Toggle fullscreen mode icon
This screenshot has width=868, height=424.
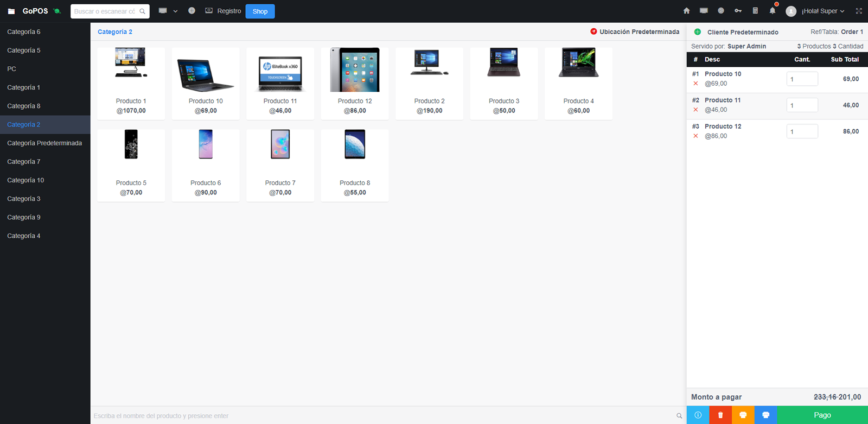click(859, 11)
